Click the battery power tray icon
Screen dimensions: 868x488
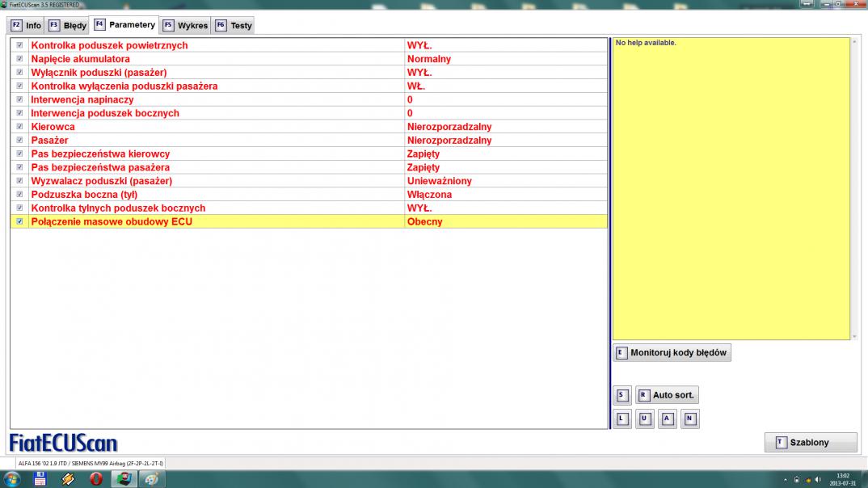797,480
